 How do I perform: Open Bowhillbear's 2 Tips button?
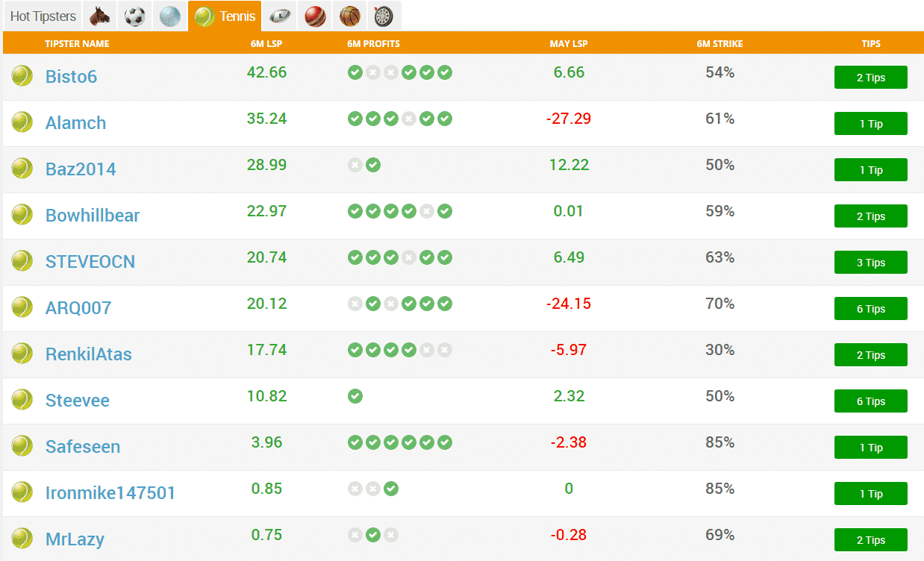(x=870, y=216)
